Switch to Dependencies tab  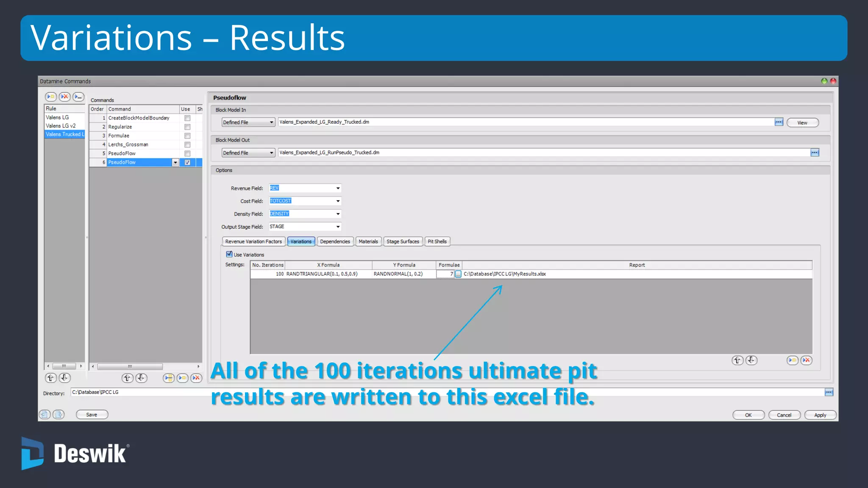(335, 241)
